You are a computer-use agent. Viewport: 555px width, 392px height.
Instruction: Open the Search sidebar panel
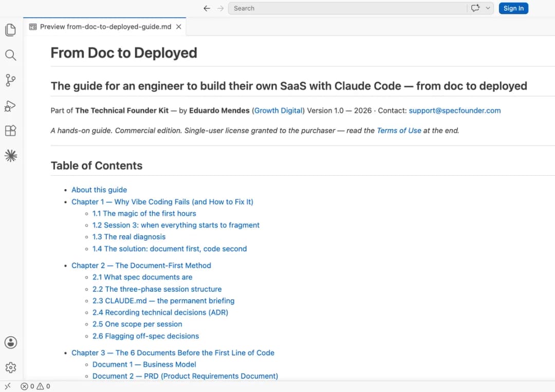tap(11, 55)
